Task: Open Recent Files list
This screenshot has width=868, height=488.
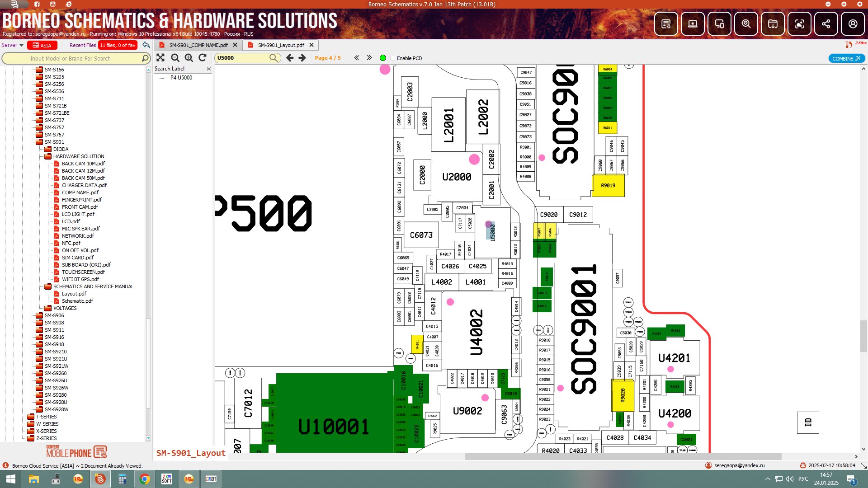Action: click(83, 45)
